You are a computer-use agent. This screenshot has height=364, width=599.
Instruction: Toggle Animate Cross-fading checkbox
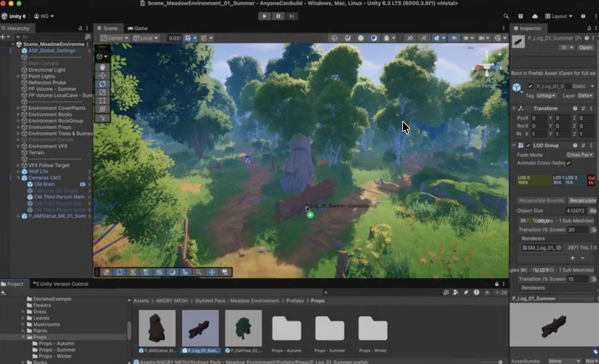(x=568, y=163)
